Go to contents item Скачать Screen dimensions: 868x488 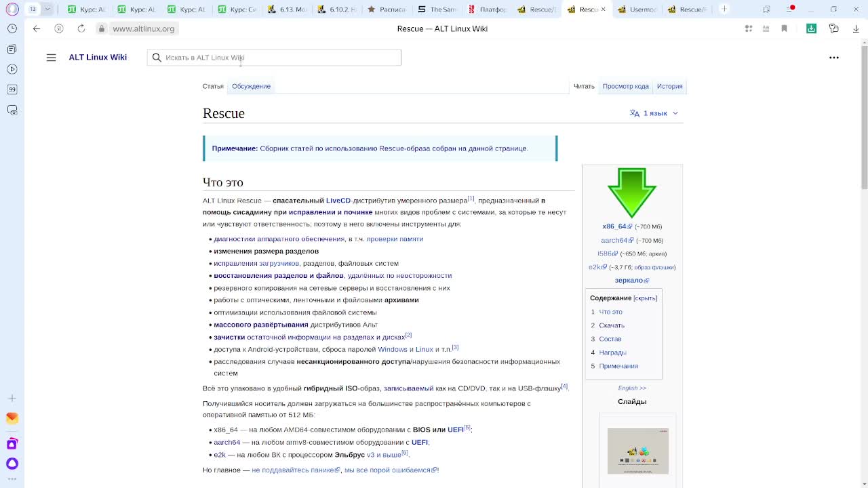coord(612,325)
